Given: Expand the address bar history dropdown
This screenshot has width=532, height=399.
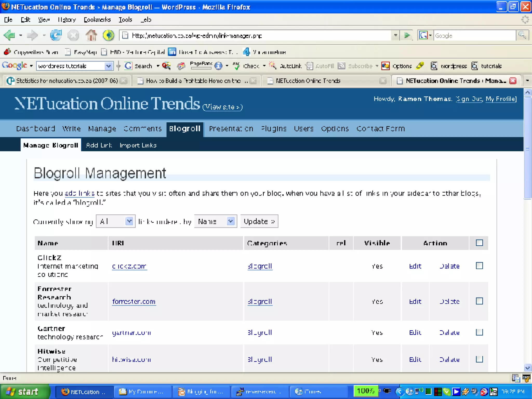Looking at the screenshot, I should [x=395, y=35].
